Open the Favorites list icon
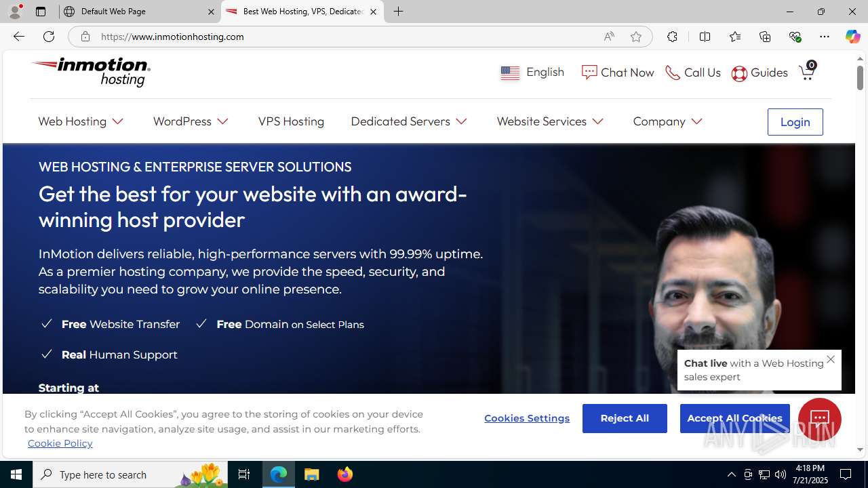The image size is (868, 488). click(x=734, y=37)
